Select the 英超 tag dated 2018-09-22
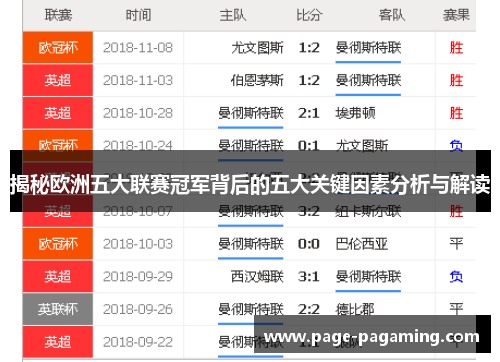500x362 pixels. [58, 342]
